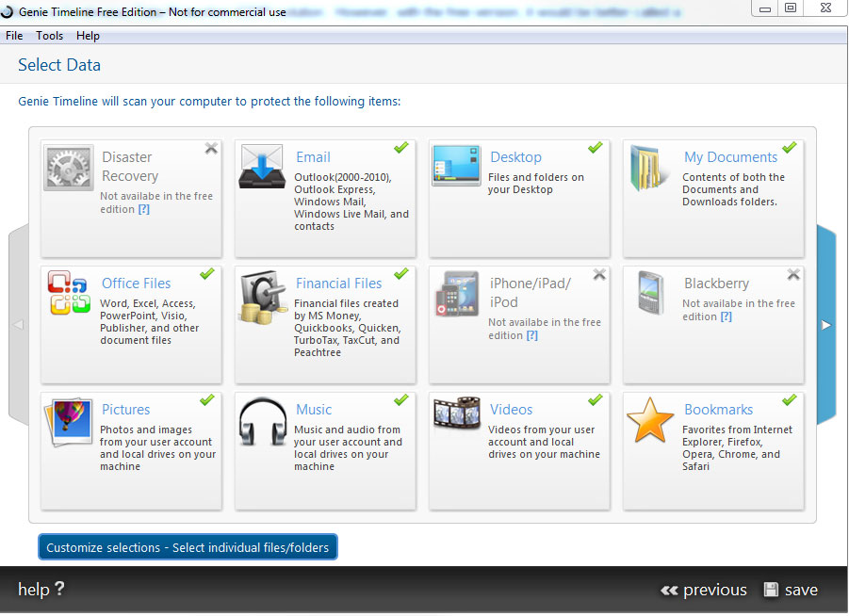Open the Tools menu
This screenshot has width=849, height=616.
tap(49, 36)
